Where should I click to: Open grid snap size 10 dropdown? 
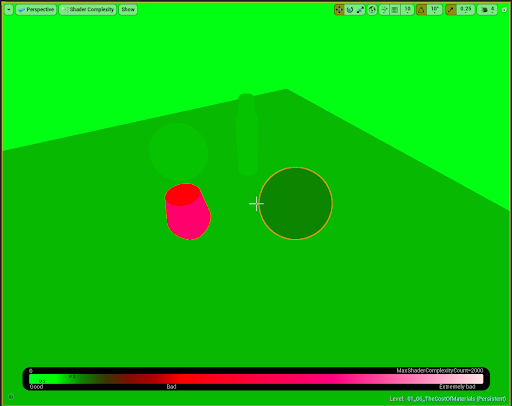[x=407, y=10]
